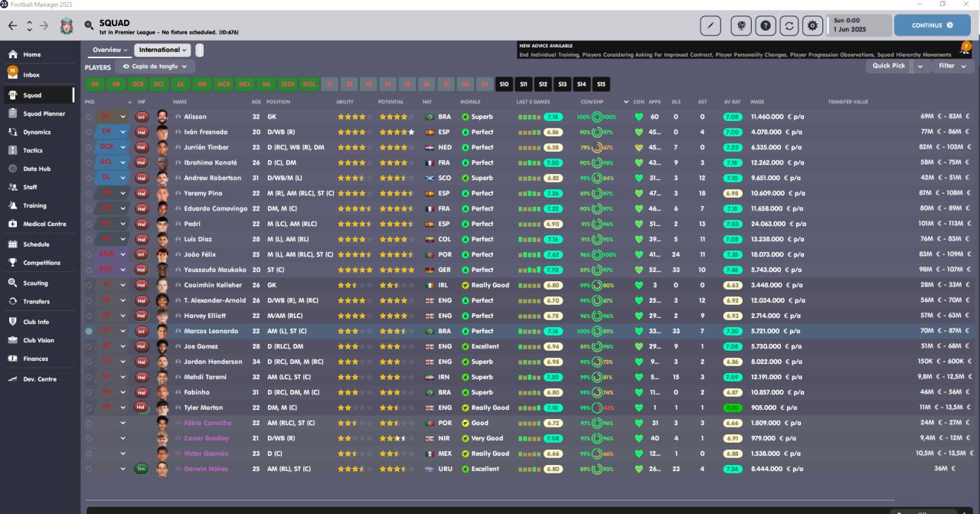Expand the International view dropdown

(162, 50)
